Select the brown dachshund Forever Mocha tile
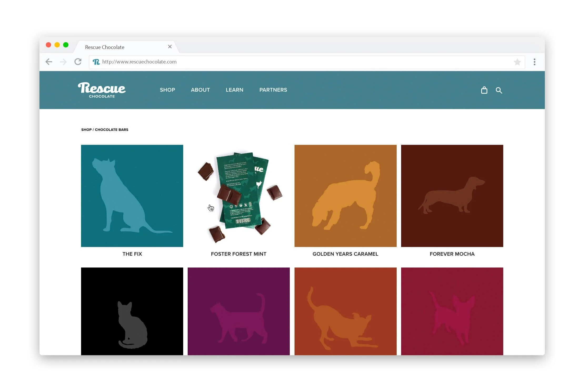The width and height of the screenshot is (588, 392). (452, 196)
